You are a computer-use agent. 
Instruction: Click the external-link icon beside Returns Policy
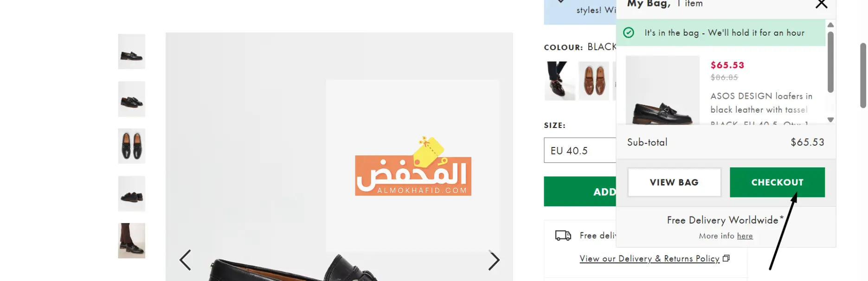click(x=727, y=258)
